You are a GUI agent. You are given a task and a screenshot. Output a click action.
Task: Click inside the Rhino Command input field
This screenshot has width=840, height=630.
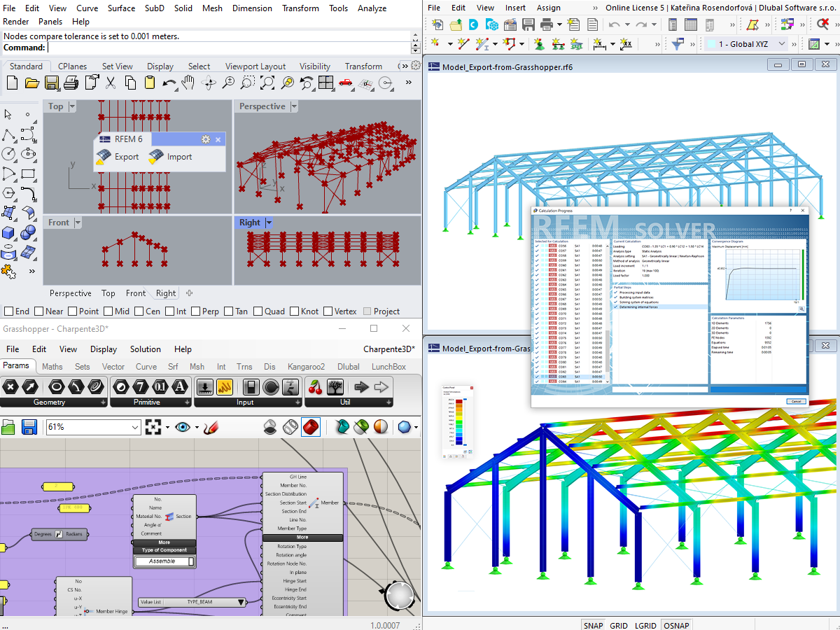click(210, 48)
